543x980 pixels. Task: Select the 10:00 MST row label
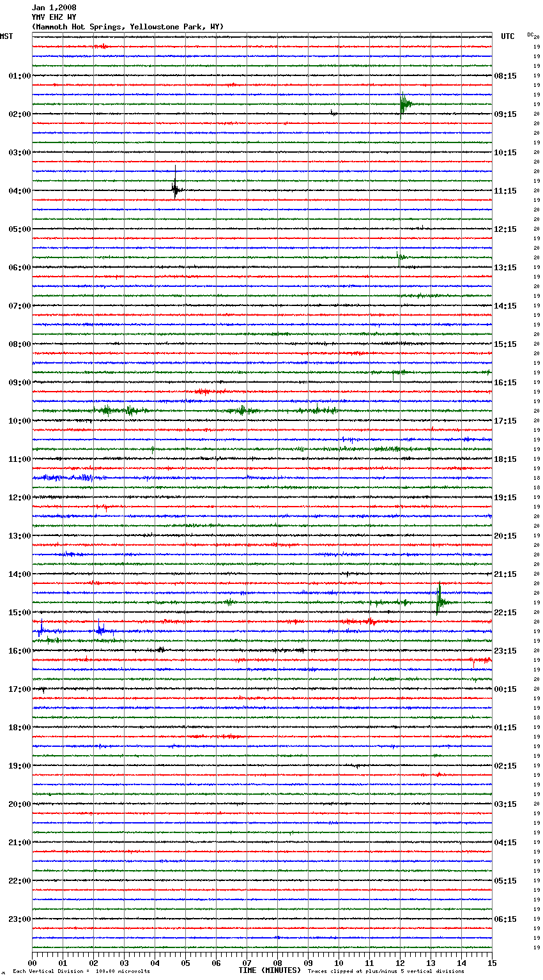pyautogui.click(x=20, y=421)
